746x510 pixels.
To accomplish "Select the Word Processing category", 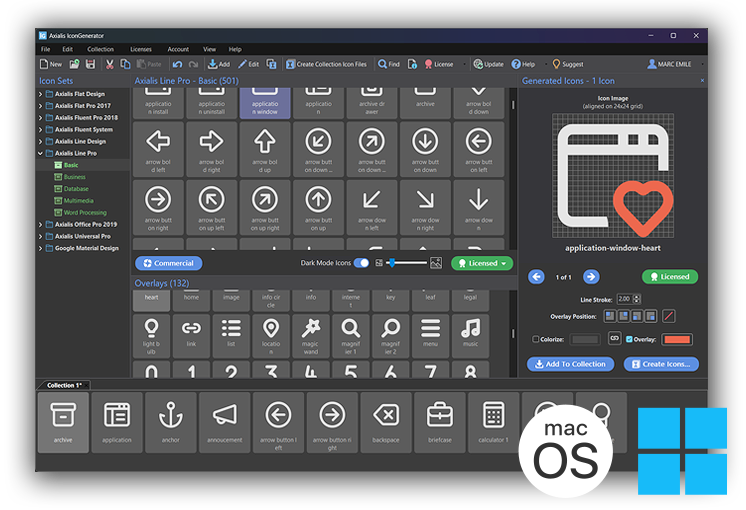I will pyautogui.click(x=80, y=213).
